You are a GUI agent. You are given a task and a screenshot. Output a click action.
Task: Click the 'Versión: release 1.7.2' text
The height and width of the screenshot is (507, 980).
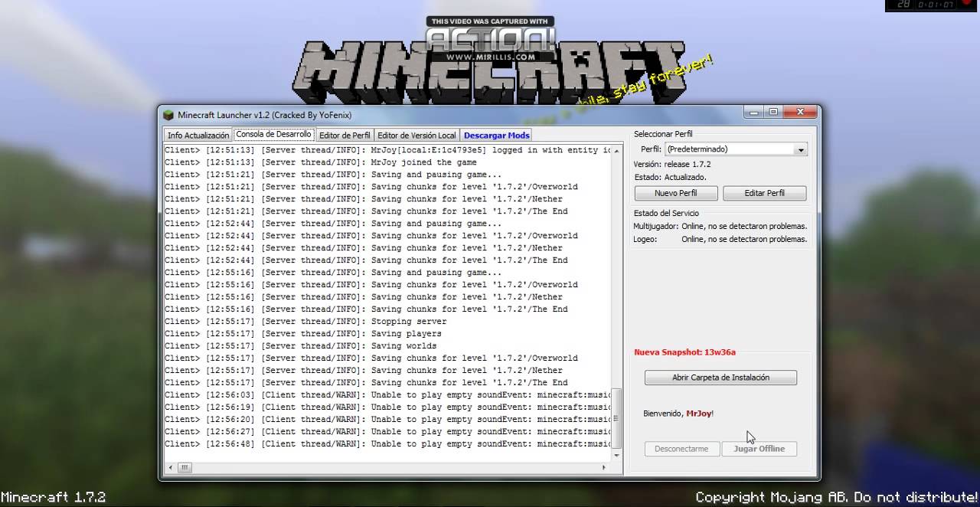pos(671,165)
